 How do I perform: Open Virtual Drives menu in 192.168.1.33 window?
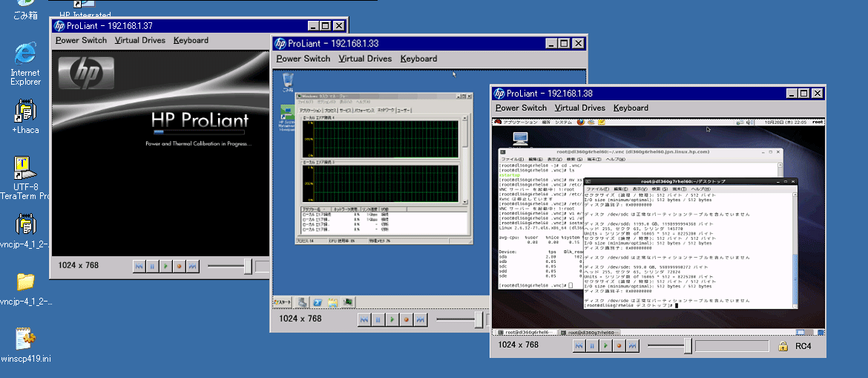365,59
